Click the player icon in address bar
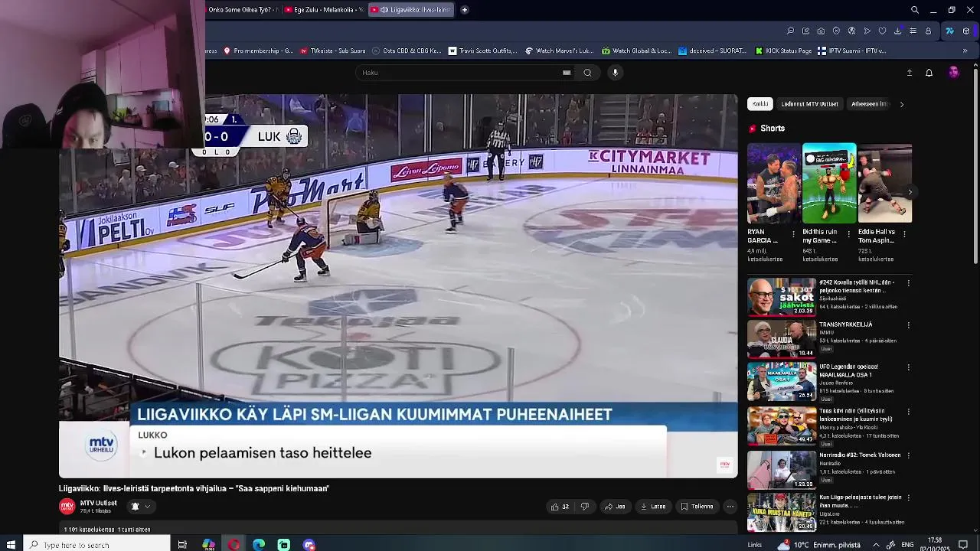 tap(867, 31)
